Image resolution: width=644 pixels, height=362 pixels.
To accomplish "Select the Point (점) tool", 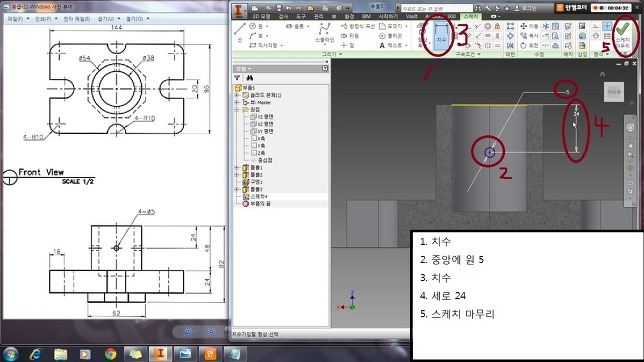I will pyautogui.click(x=347, y=45).
